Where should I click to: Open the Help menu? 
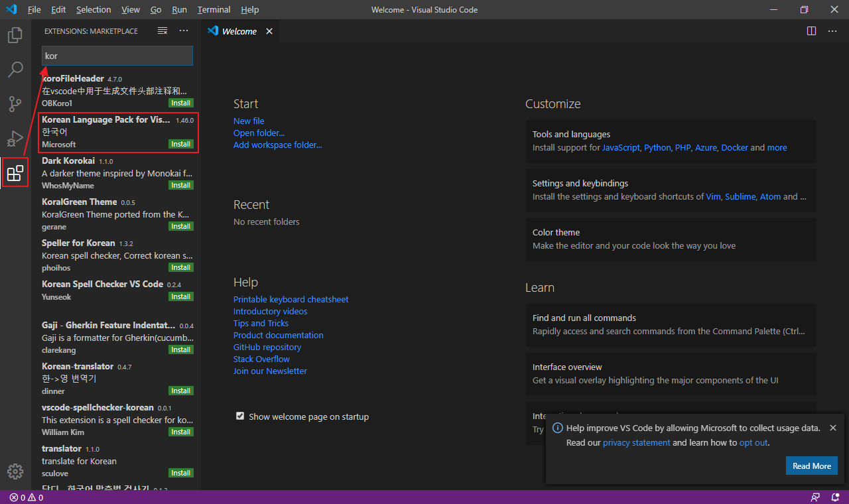tap(250, 9)
